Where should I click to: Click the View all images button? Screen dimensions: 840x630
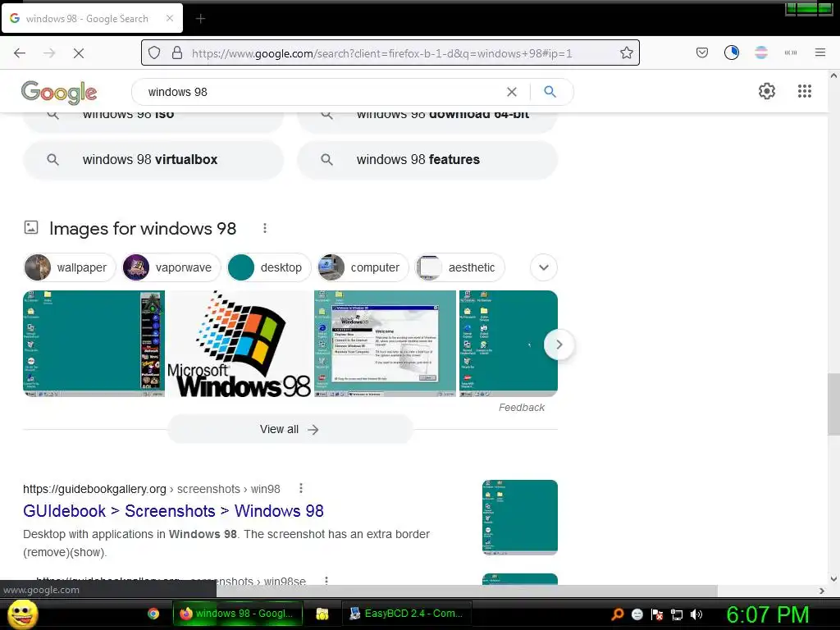click(290, 429)
